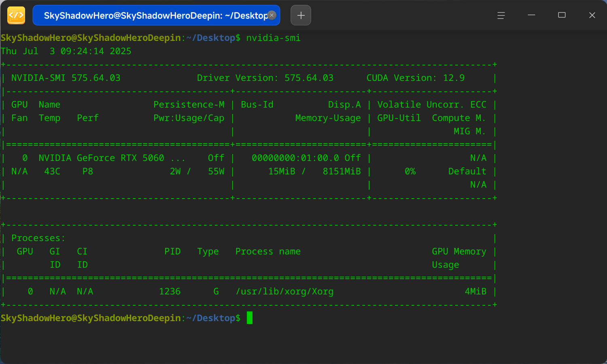Click the 0% GPU utilization value
Image resolution: width=607 pixels, height=364 pixels.
410,171
